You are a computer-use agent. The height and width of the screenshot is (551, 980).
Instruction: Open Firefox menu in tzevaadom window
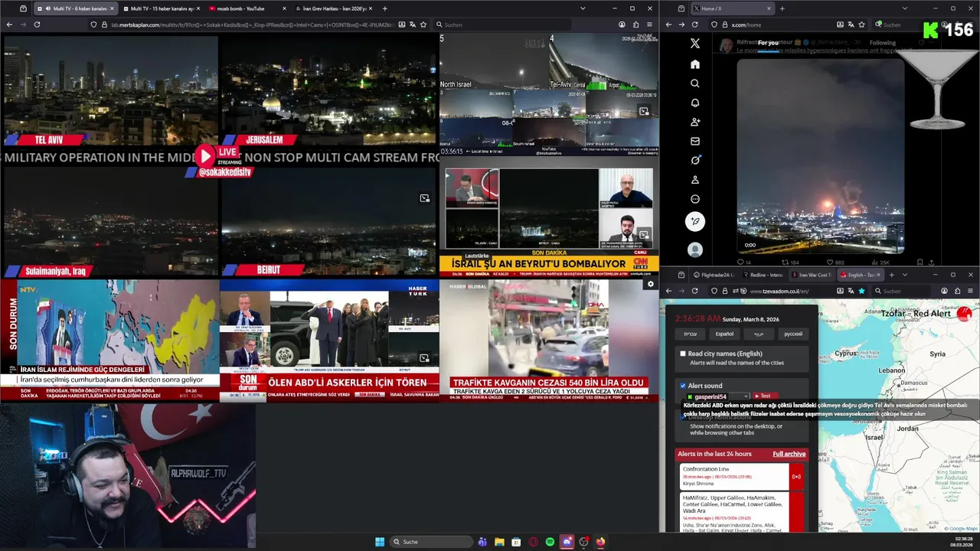tap(970, 291)
